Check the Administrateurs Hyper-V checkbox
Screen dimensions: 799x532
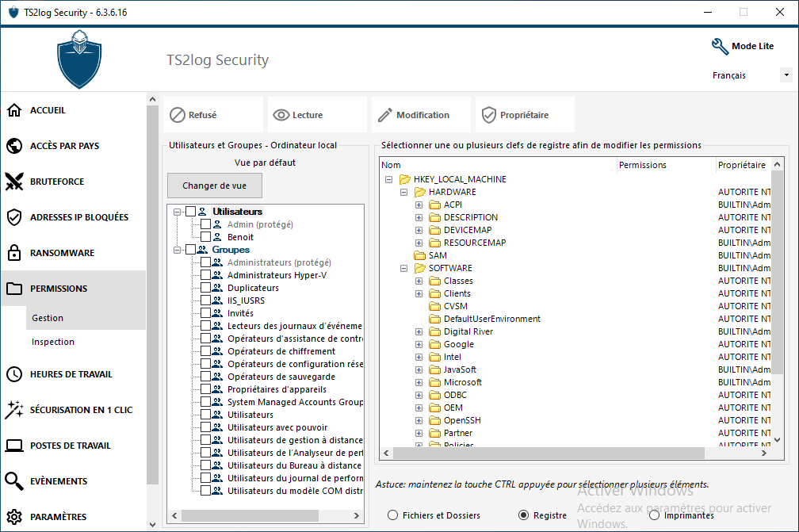[x=205, y=275]
